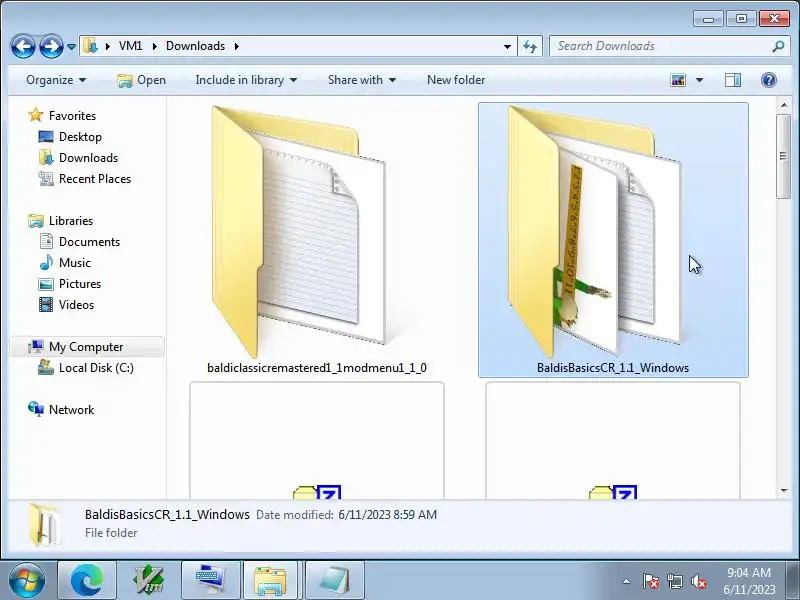
Task: Select the BaldisBasicsCR_1.1_Windows folder thumbnail
Action: (x=594, y=232)
